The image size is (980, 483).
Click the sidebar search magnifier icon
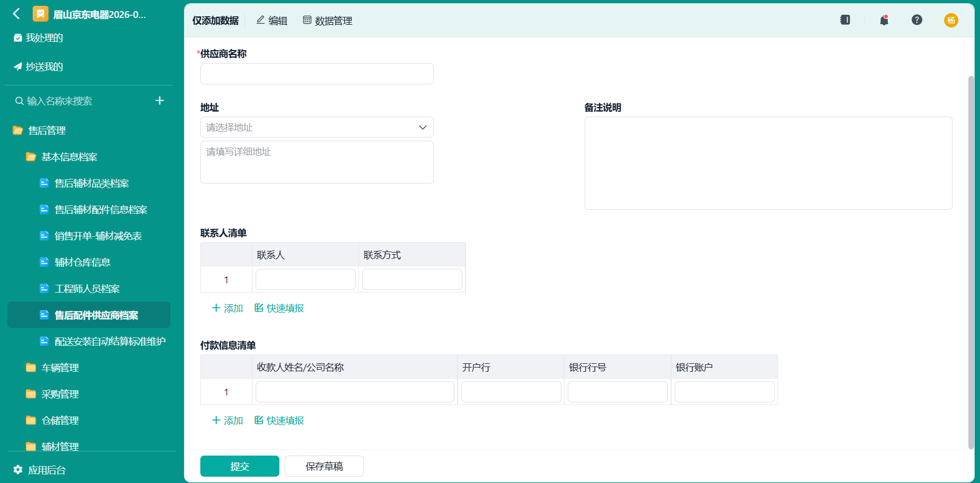pyautogui.click(x=20, y=101)
